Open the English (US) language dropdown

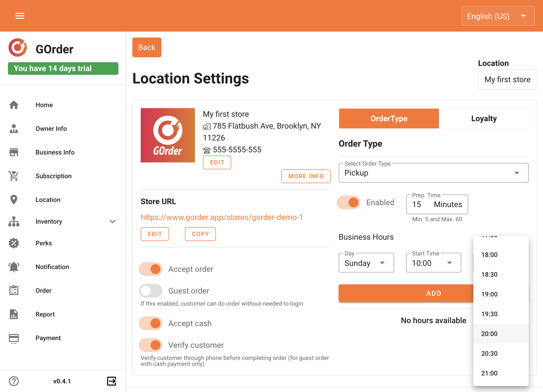click(498, 16)
